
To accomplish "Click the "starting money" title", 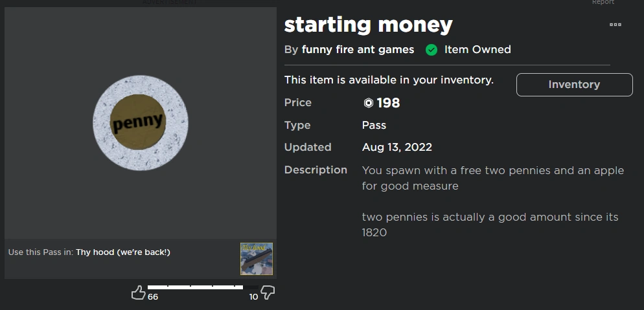I will (x=368, y=25).
